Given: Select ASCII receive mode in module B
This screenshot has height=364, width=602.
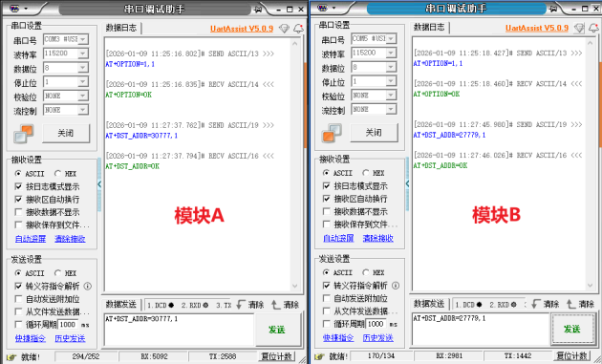Looking at the screenshot, I should pos(326,173).
